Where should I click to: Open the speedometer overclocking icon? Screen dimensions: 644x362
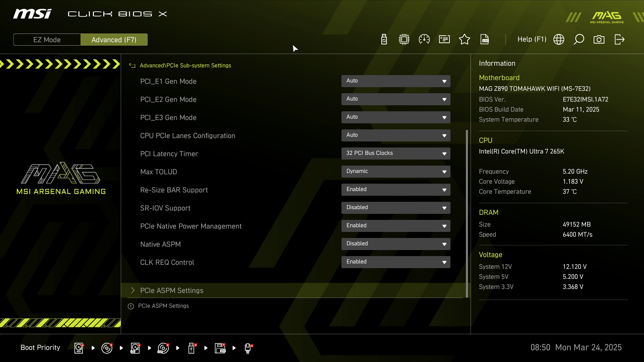[424, 40]
